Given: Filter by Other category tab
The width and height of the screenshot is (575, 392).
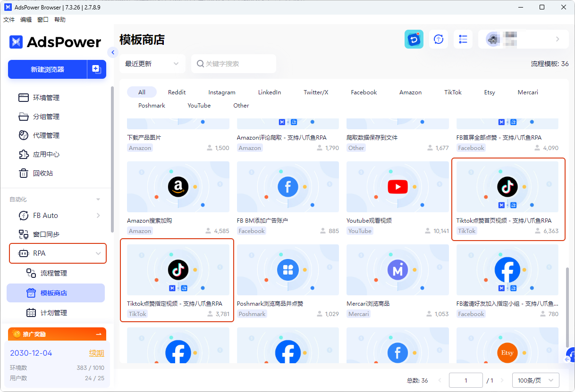Looking at the screenshot, I should [x=241, y=105].
